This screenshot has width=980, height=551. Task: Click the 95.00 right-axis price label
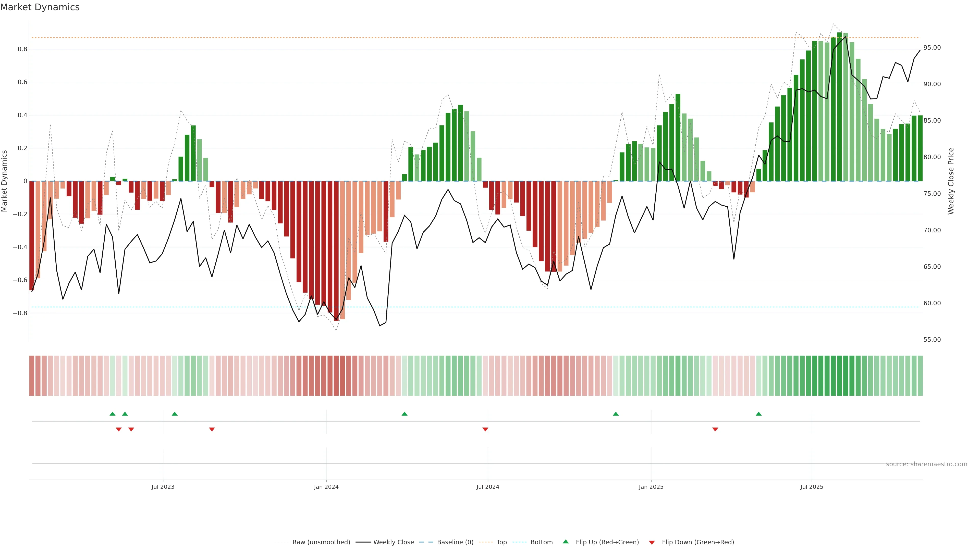[x=932, y=47]
